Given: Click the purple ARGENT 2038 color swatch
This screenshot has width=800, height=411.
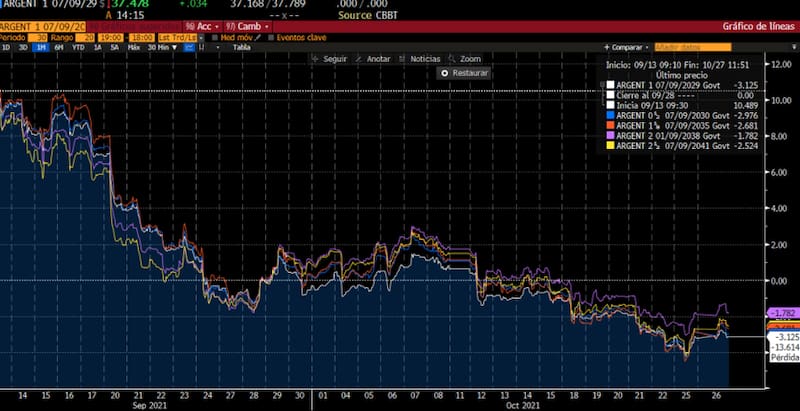Looking at the screenshot, I should click(x=611, y=136).
